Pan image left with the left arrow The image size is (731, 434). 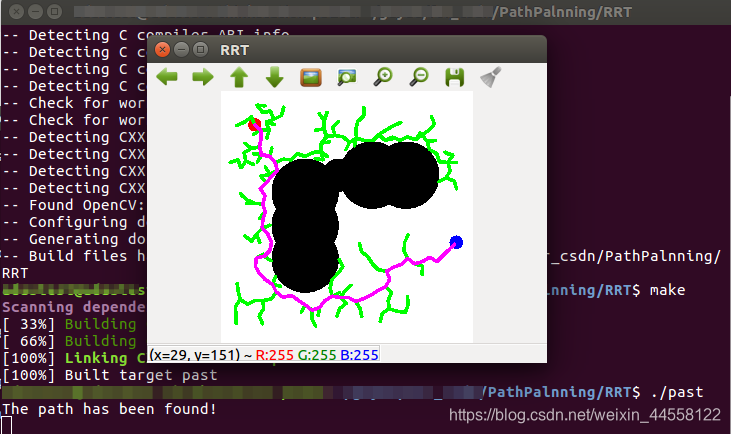pos(166,77)
